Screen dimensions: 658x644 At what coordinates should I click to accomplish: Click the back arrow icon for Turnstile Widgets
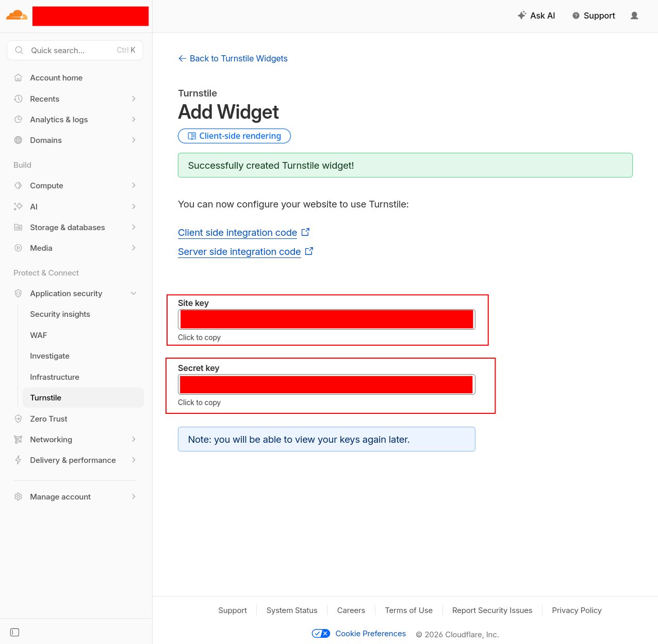coord(182,58)
